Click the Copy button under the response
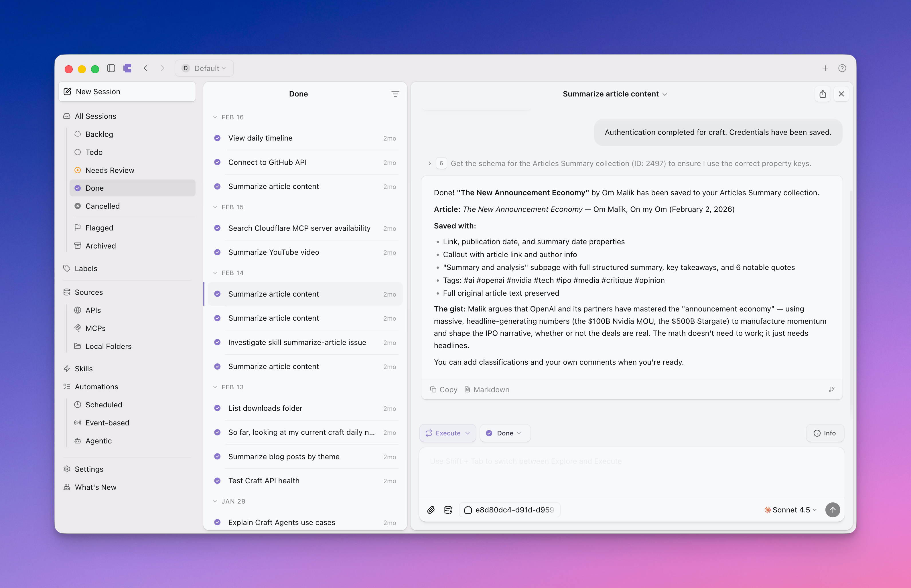This screenshot has height=588, width=911. coord(443,389)
